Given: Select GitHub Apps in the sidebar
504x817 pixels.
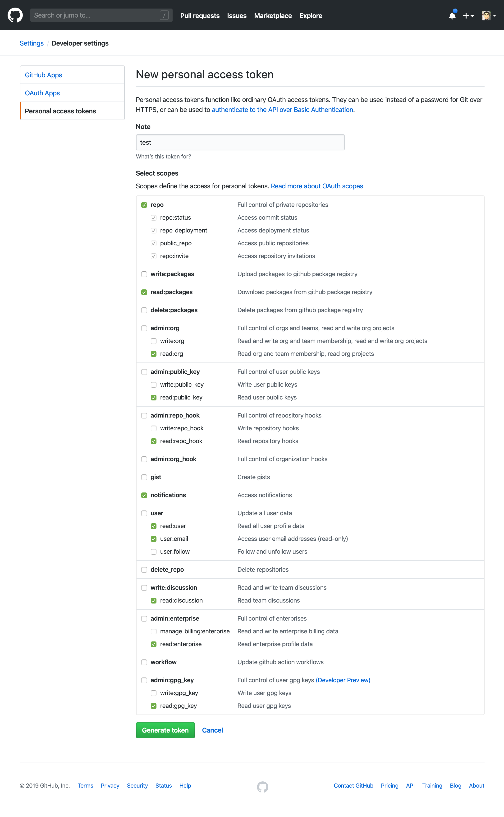Looking at the screenshot, I should pos(43,75).
